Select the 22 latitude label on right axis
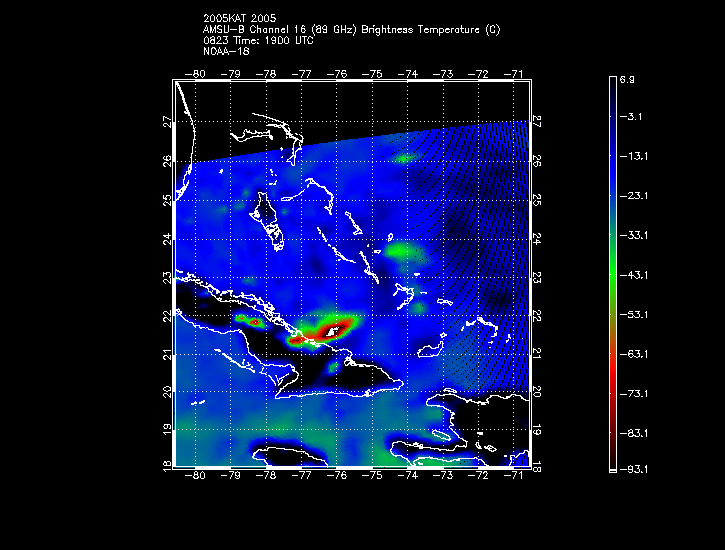This screenshot has height=550, width=725. 537,316
